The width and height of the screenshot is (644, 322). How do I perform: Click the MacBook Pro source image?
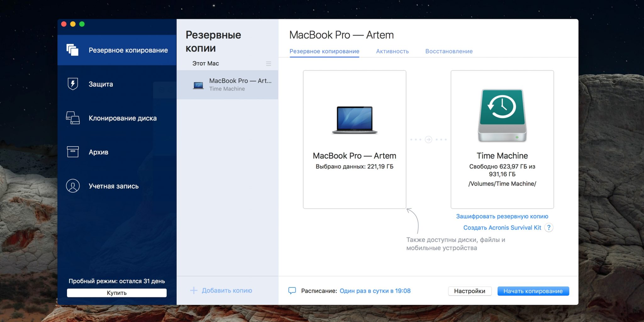pyautogui.click(x=355, y=120)
